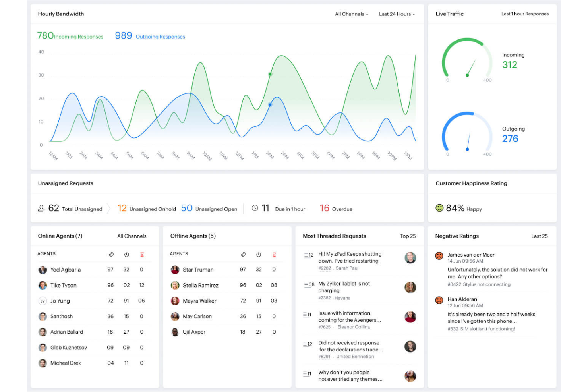Click the 780 Incoming Responses legend

pos(70,36)
